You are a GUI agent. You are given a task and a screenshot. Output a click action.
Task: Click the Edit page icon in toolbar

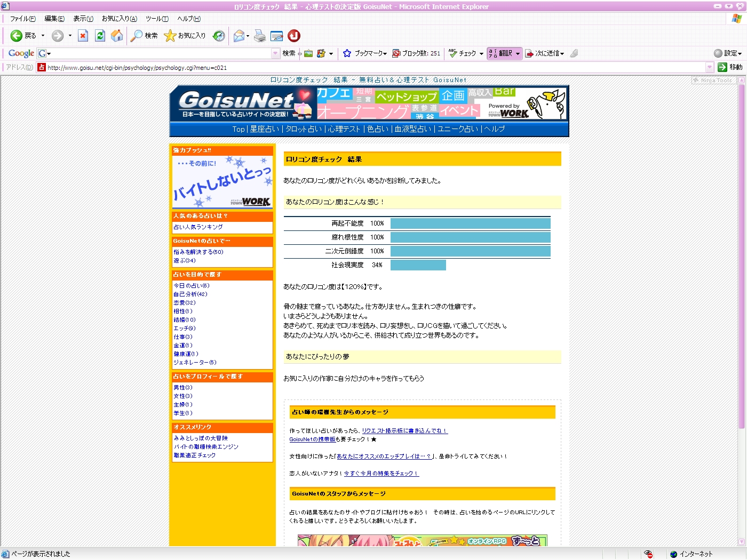coord(277,36)
